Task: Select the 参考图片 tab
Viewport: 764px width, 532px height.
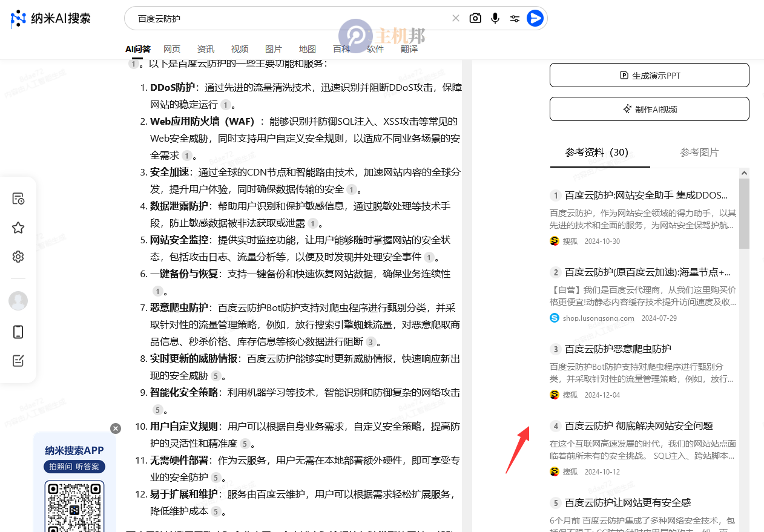Action: (x=699, y=153)
